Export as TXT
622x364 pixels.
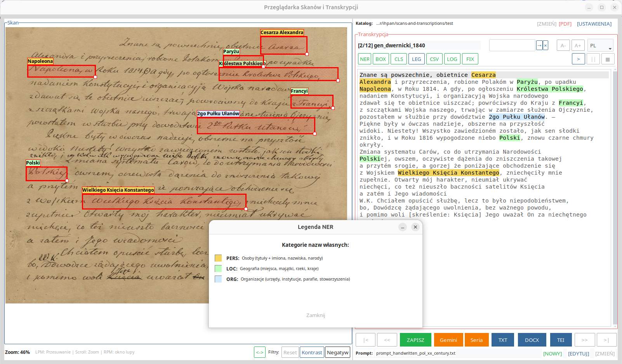tap(503, 340)
